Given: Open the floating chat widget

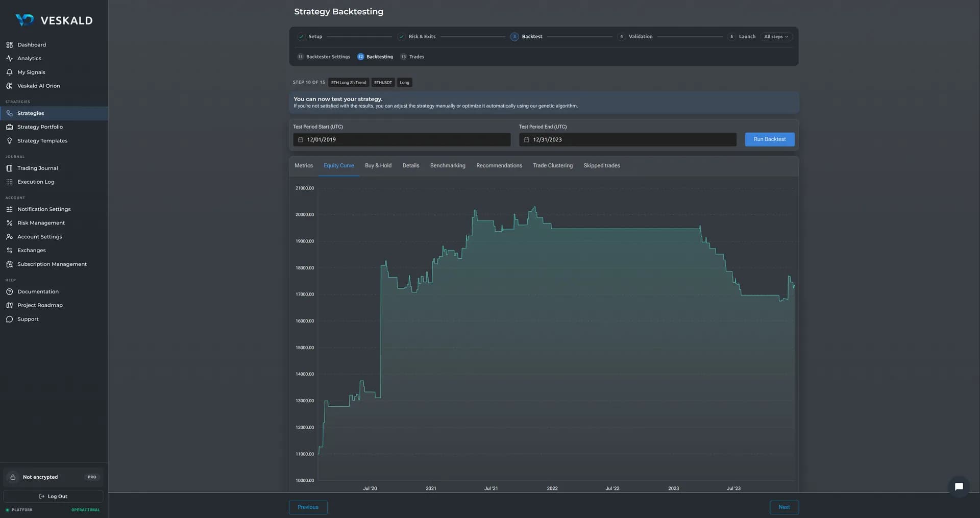Looking at the screenshot, I should pos(959,487).
